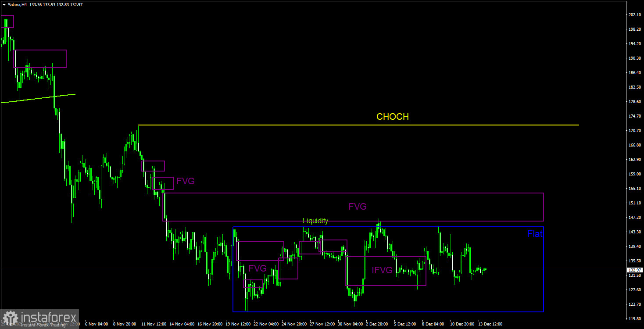Select the yellow CHOCH horizontal line
Viewport: 644px width, 329px height.
coord(358,125)
